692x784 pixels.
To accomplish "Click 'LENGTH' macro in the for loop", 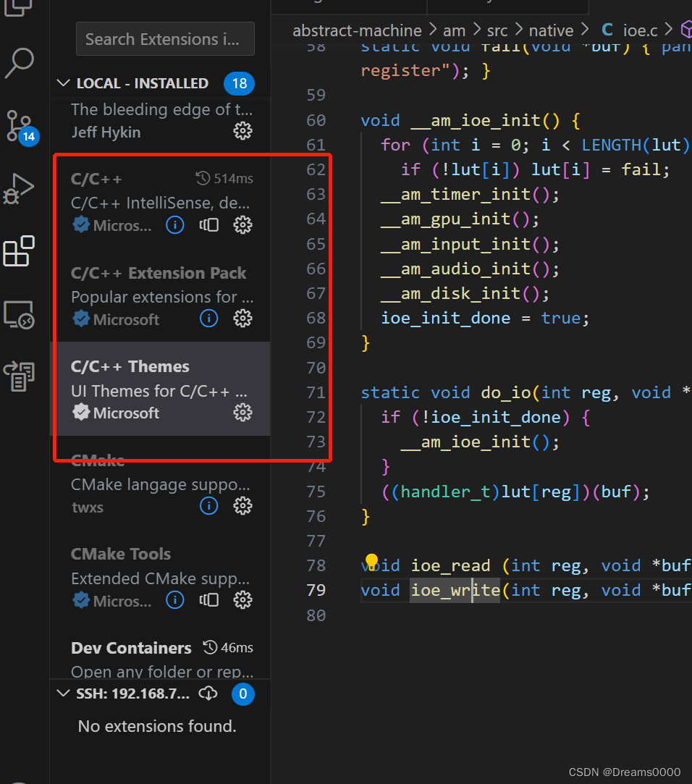I will tap(611, 145).
